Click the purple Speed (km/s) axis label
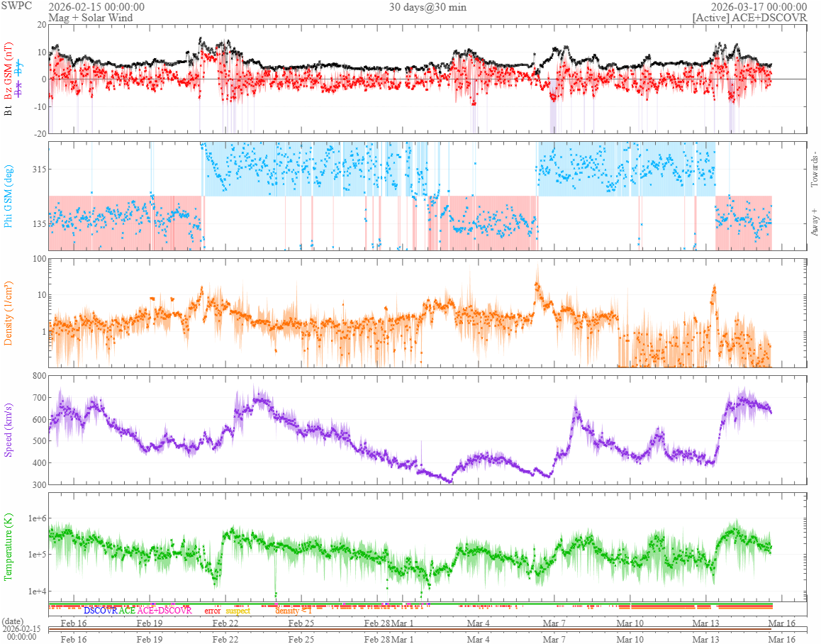The width and height of the screenshot is (821, 644). point(9,430)
